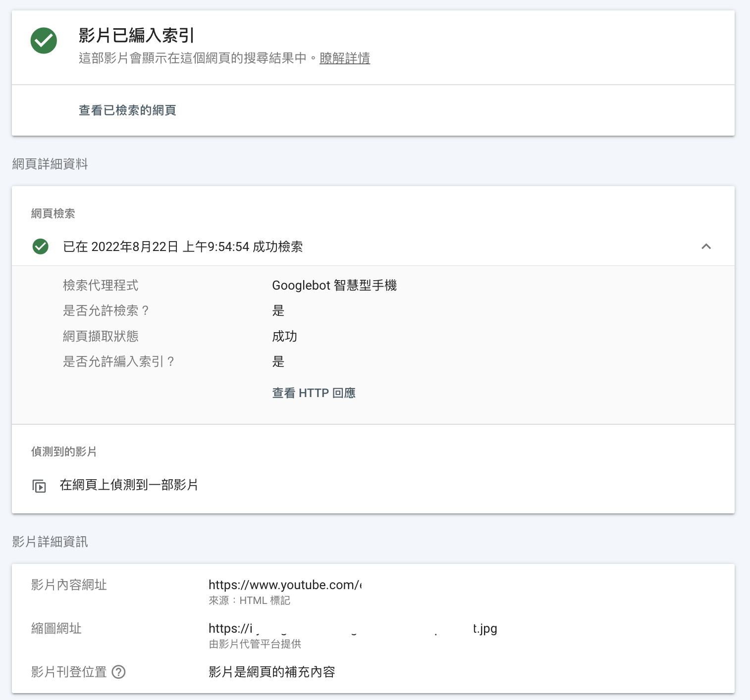Expand the 偵測到的影片 entry

tap(128, 486)
